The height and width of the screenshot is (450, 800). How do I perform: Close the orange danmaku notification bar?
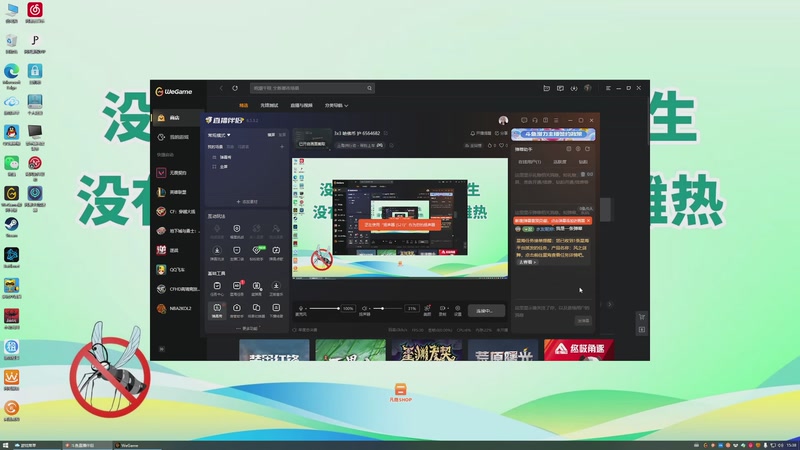(588, 221)
